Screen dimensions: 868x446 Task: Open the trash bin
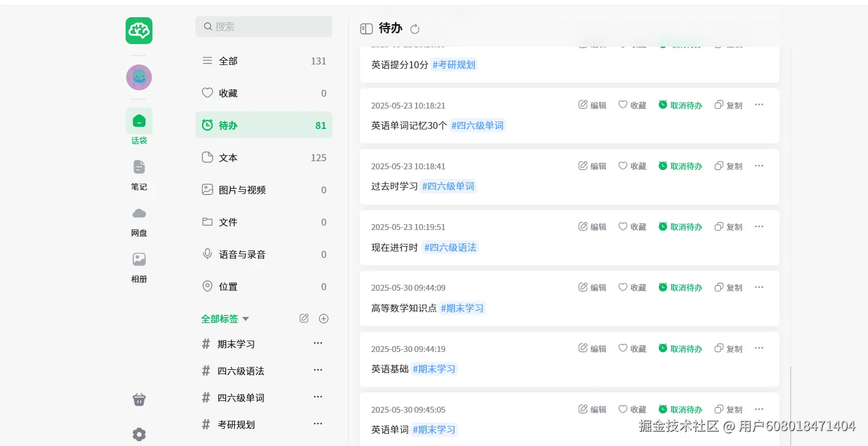point(139,399)
